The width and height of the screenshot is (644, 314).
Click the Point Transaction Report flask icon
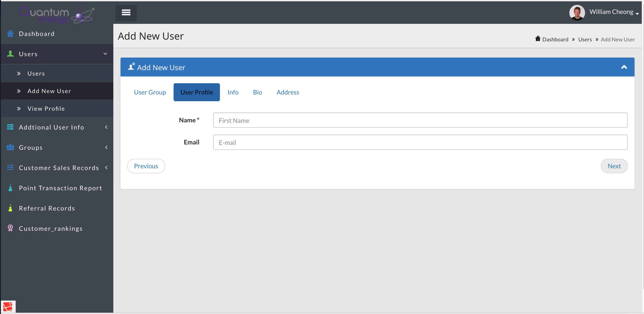click(10, 188)
